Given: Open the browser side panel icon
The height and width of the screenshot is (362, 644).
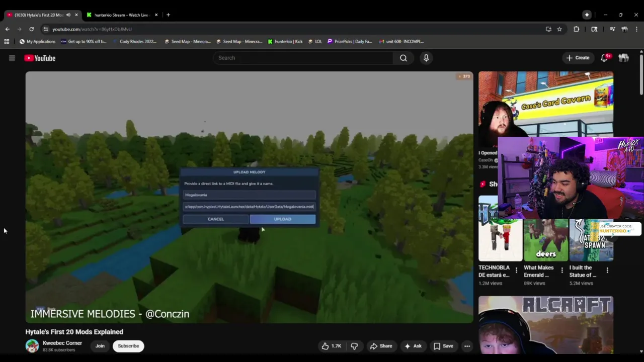Looking at the screenshot, I should [594, 29].
